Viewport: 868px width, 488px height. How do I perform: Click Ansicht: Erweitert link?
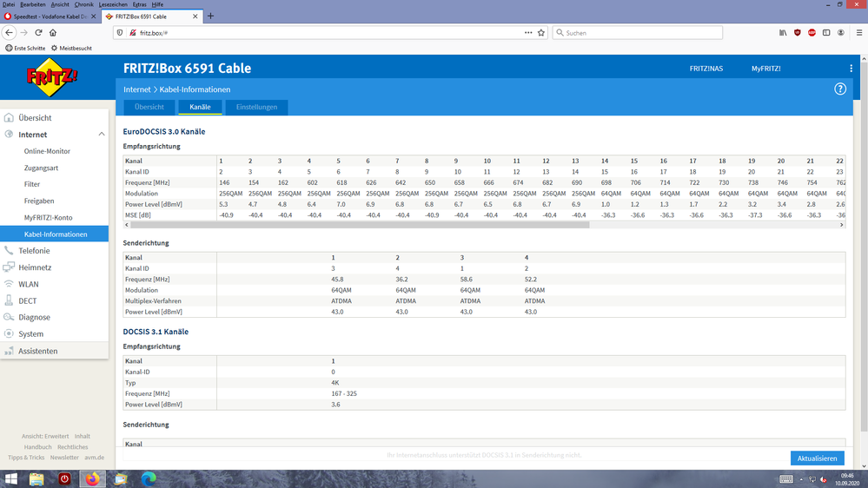coord(45,437)
